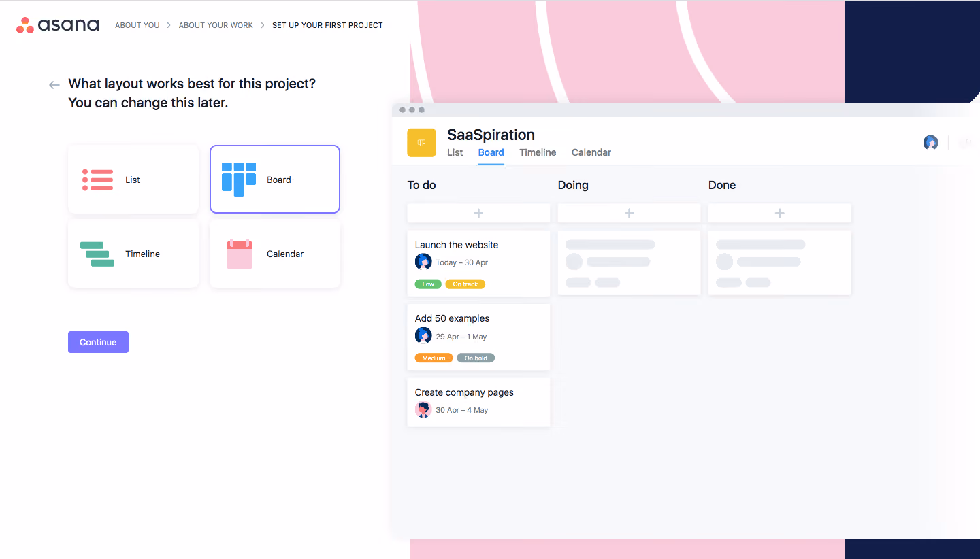Click the orange Medium priority tag
This screenshot has width=980, height=559.
pos(434,358)
